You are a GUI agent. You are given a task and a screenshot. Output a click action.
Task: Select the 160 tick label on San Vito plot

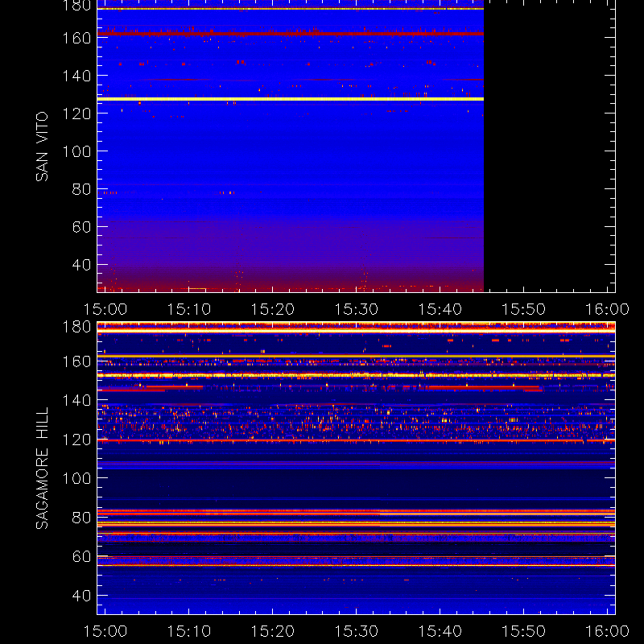tap(76, 38)
